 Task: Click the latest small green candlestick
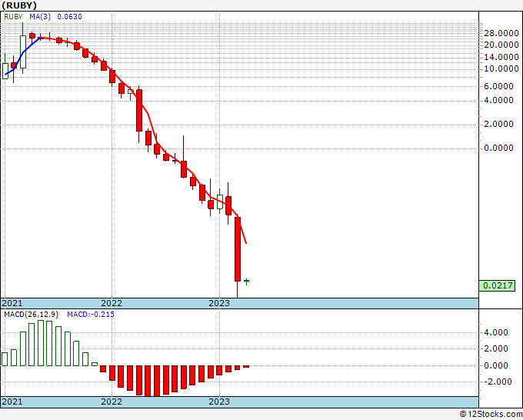(x=246, y=282)
